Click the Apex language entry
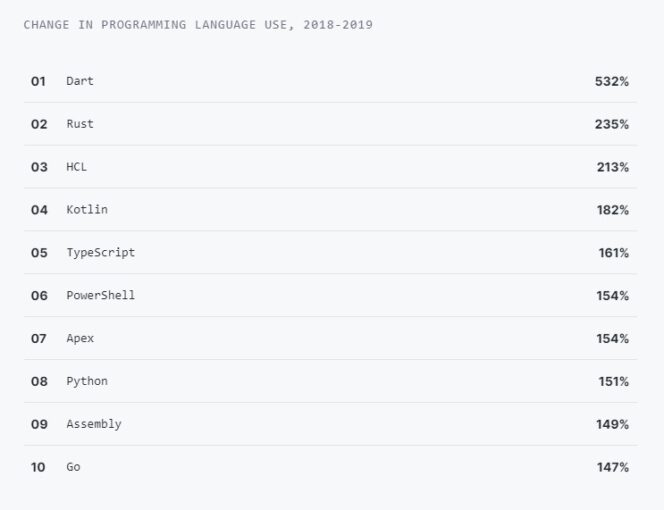664x510 pixels. click(x=80, y=339)
